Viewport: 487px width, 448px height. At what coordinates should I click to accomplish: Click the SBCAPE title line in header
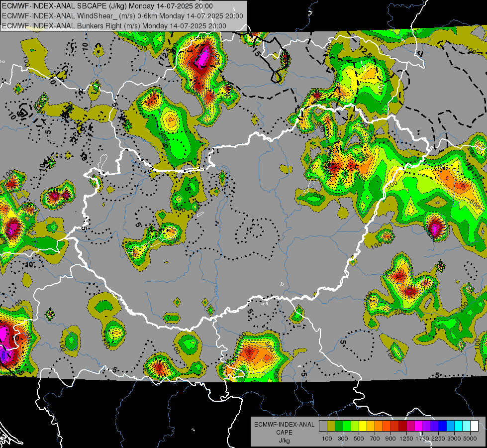[x=107, y=6]
